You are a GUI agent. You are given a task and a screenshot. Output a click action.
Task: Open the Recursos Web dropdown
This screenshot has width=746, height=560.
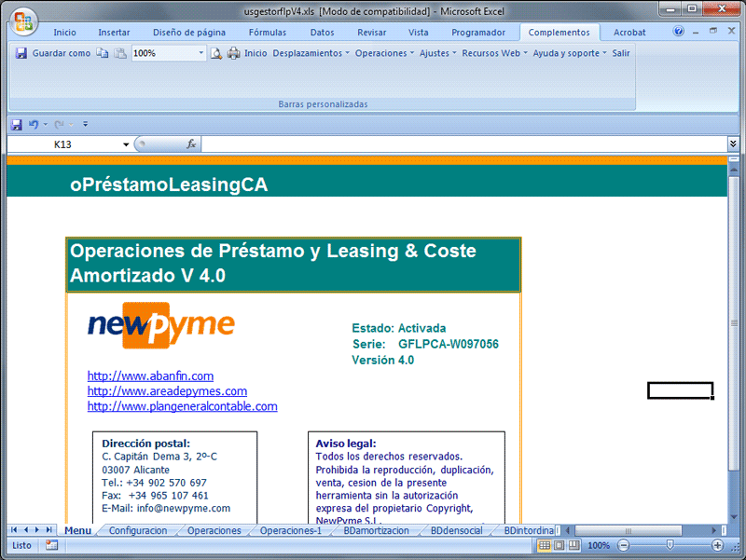point(495,53)
